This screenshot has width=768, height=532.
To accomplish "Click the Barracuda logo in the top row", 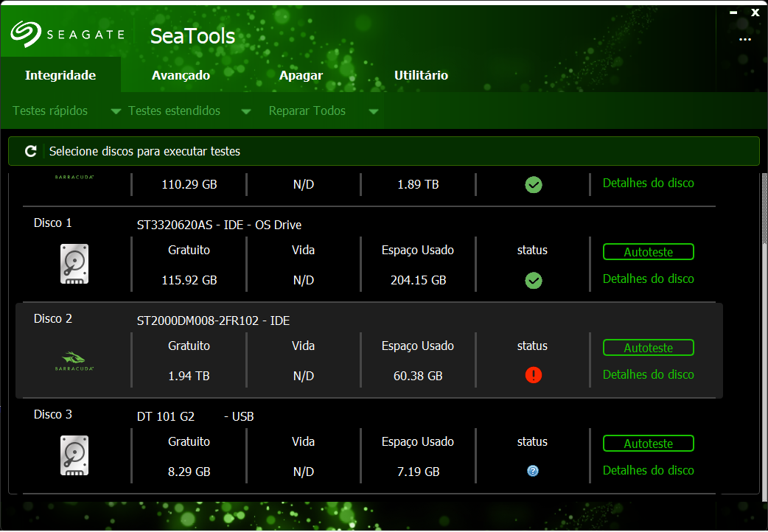I will (x=74, y=177).
